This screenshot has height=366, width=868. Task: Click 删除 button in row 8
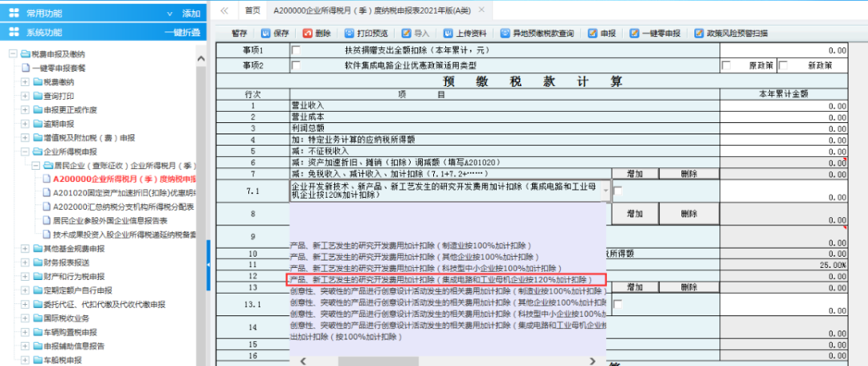pyautogui.click(x=690, y=213)
